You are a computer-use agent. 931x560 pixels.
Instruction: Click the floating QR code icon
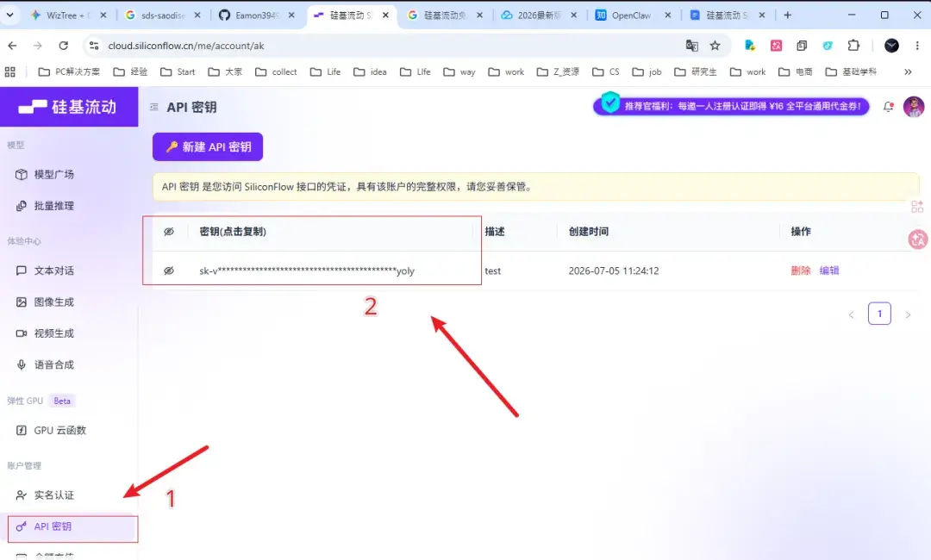[x=917, y=207]
